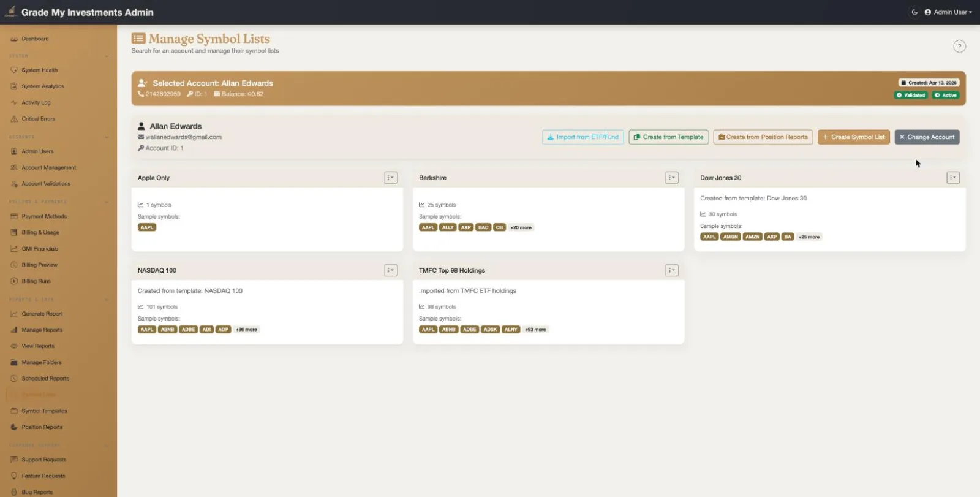The width and height of the screenshot is (980, 497).
Task: Open System Health via its sidebar icon
Action: click(x=14, y=70)
